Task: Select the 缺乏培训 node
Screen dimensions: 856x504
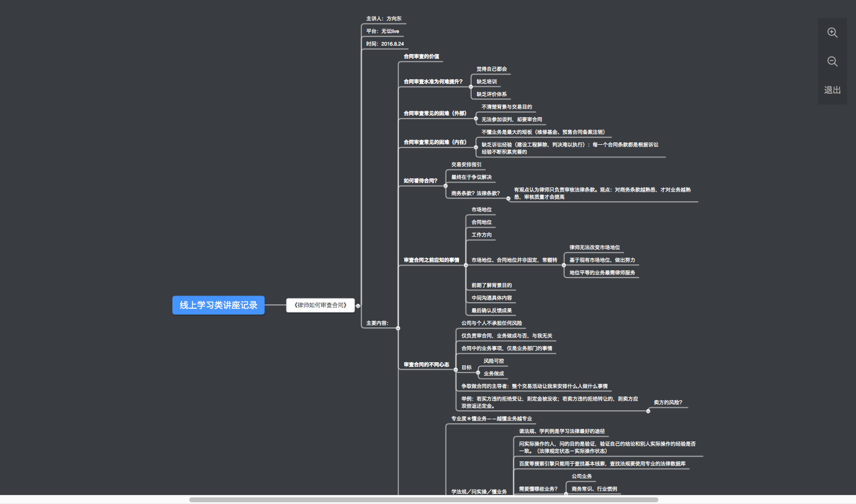Action: tap(487, 82)
